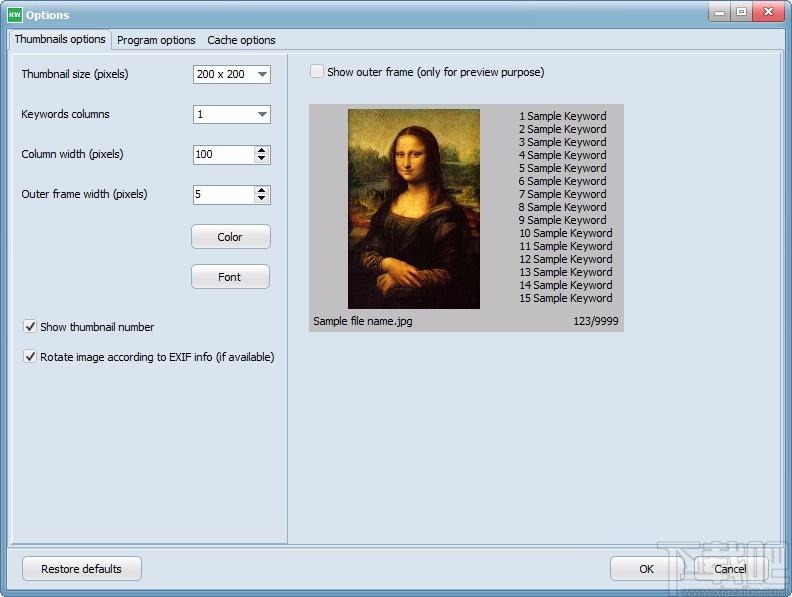Enable Show outer frame checkbox
This screenshot has height=597, width=792.
click(x=317, y=72)
